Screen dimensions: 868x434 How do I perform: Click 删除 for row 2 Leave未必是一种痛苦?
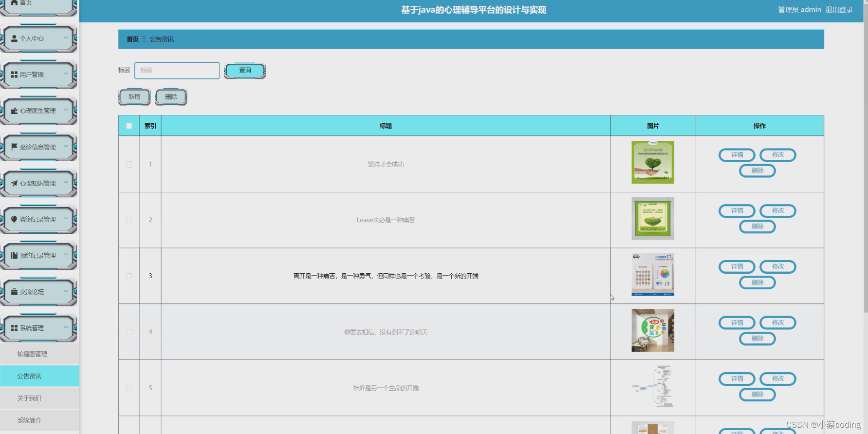(757, 226)
